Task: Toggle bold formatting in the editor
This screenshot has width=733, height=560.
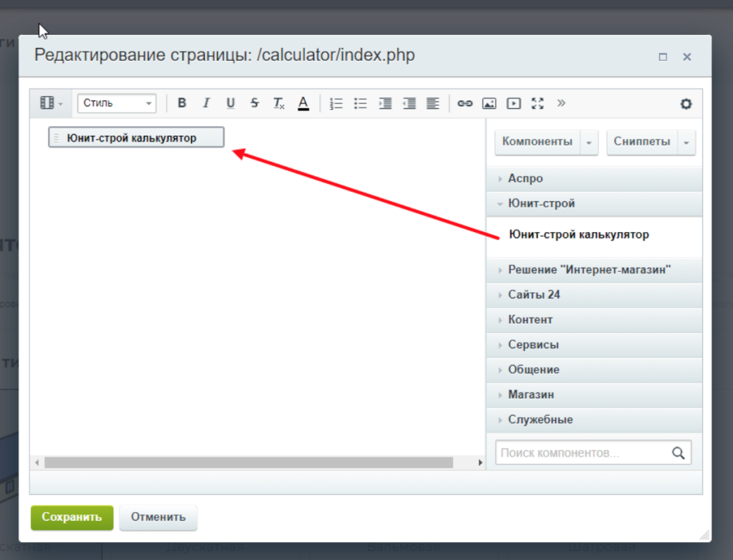Action: (181, 102)
